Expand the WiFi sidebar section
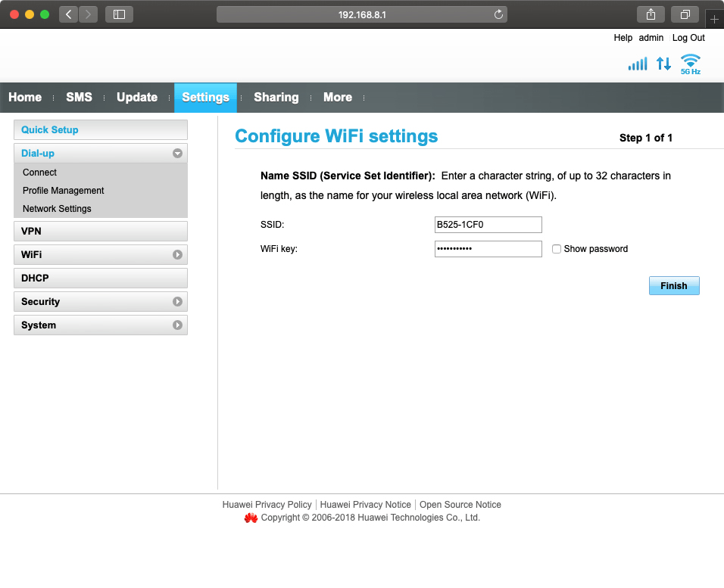 [x=177, y=255]
